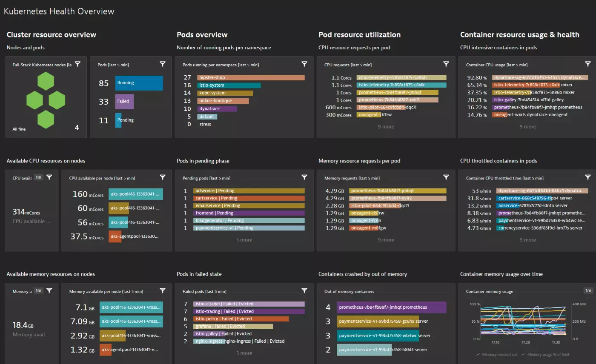
Task: Click the dynatrace namespace bar
Action: point(217,109)
